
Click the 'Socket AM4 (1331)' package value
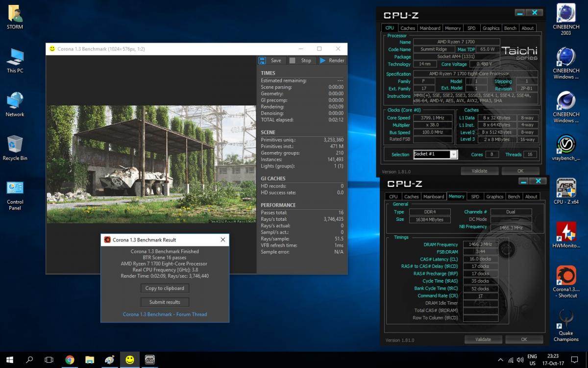[x=457, y=57]
